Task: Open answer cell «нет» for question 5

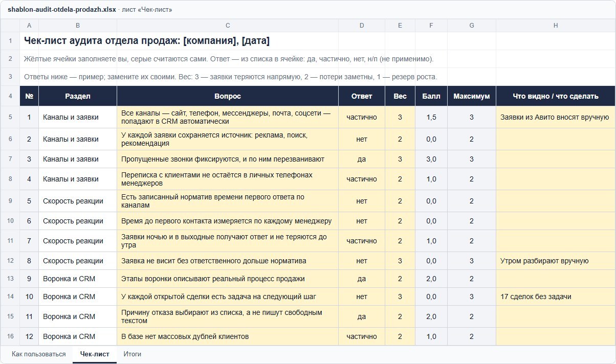Action: (362, 201)
